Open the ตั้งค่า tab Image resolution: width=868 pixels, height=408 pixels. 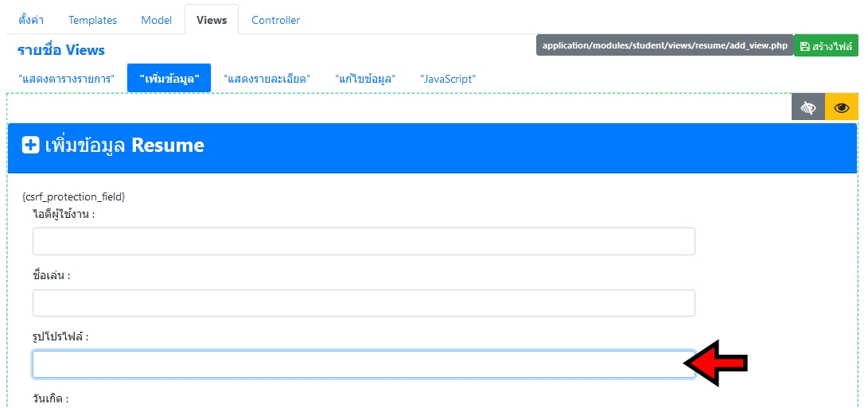[x=31, y=20]
